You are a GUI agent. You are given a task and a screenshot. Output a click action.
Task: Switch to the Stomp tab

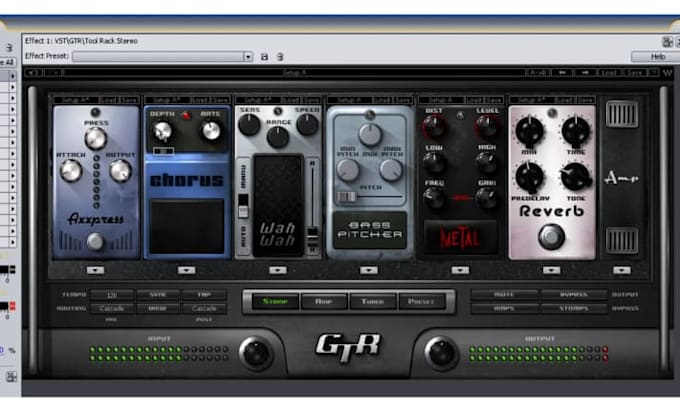click(275, 301)
